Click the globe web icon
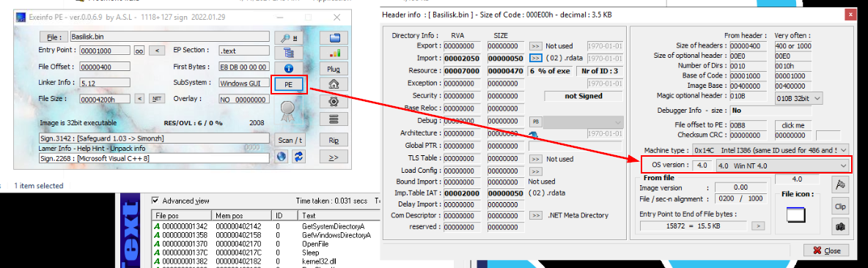 point(282,157)
